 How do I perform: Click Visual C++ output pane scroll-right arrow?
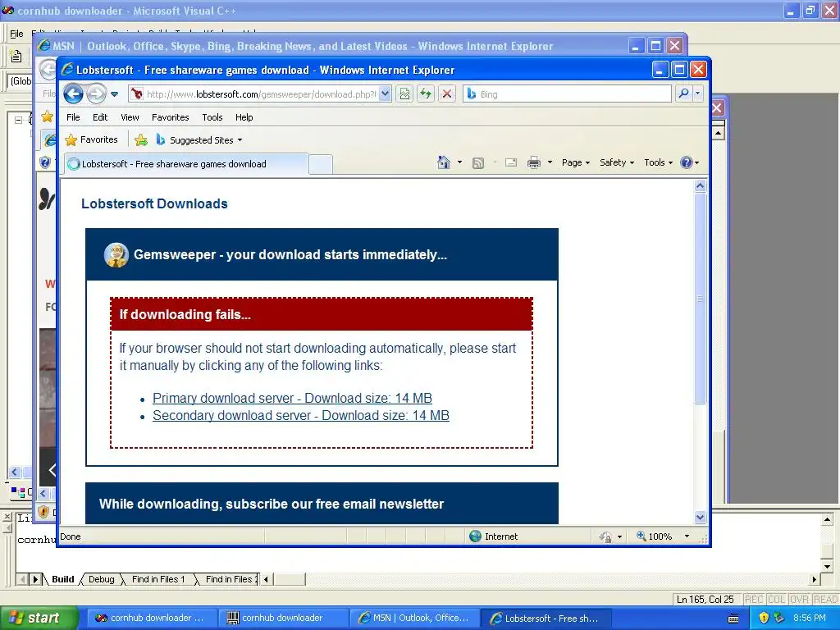tap(815, 579)
